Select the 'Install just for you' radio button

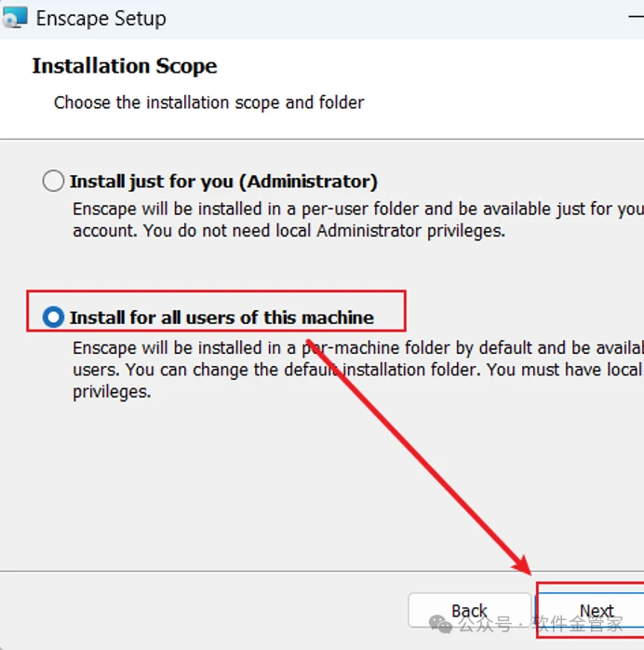pos(54,182)
